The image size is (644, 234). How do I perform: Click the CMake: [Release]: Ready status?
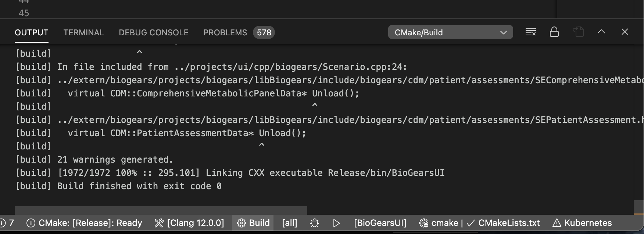click(84, 223)
